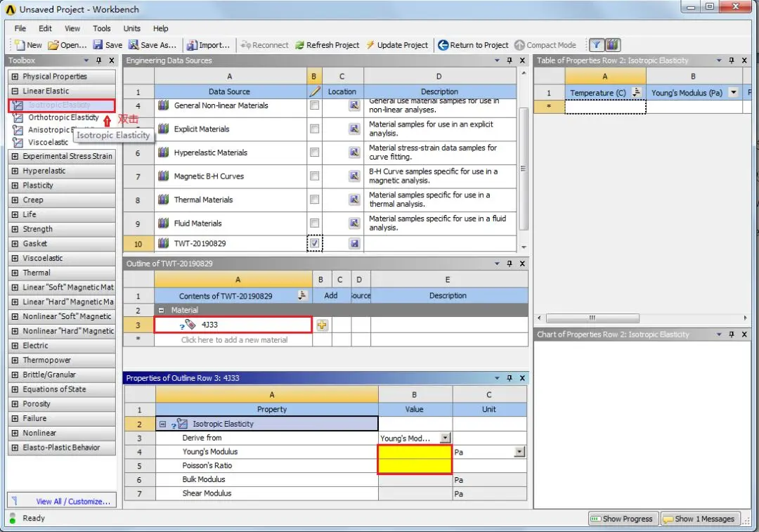Click location browse icon for Fluid Materials
Screen dimensions: 759x532
(x=354, y=223)
